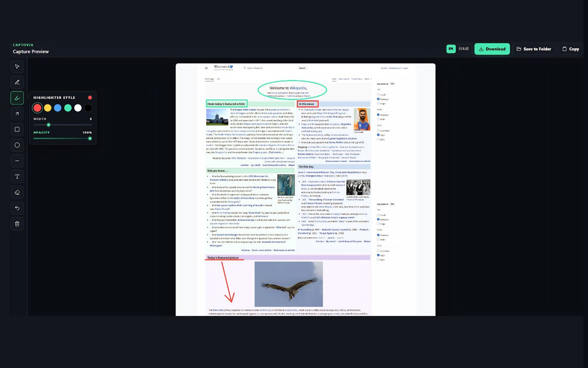This screenshot has width=588, height=368.
Task: Choose the Text tool
Action: [17, 177]
